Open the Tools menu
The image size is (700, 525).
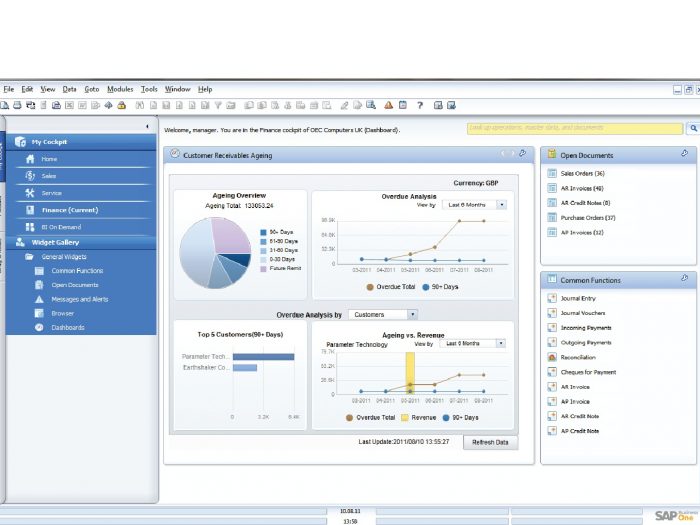tap(149, 89)
